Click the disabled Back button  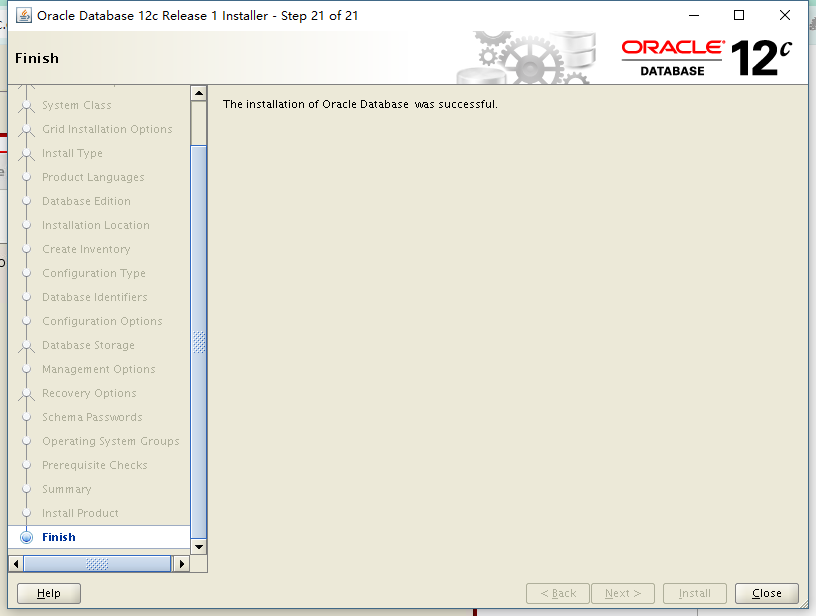(x=558, y=593)
